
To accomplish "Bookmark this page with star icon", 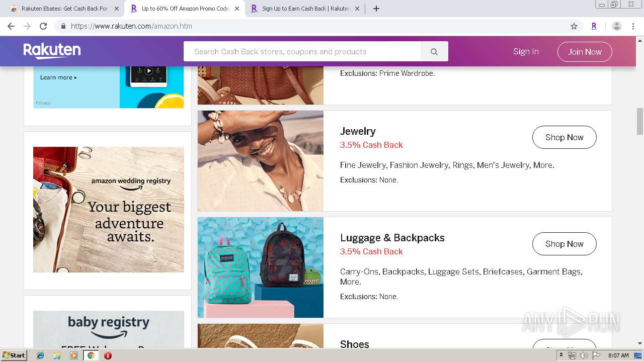I will coord(574,26).
